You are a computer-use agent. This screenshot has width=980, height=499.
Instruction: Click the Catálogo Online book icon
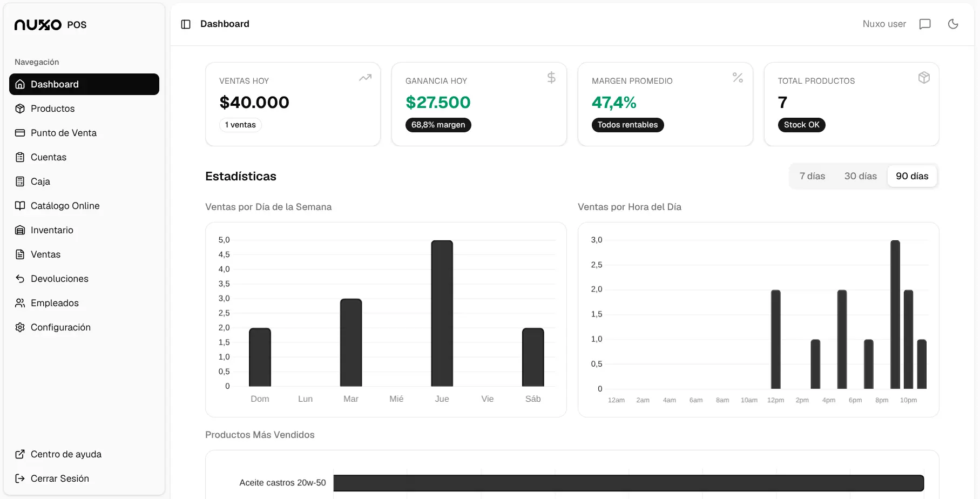[20, 206]
